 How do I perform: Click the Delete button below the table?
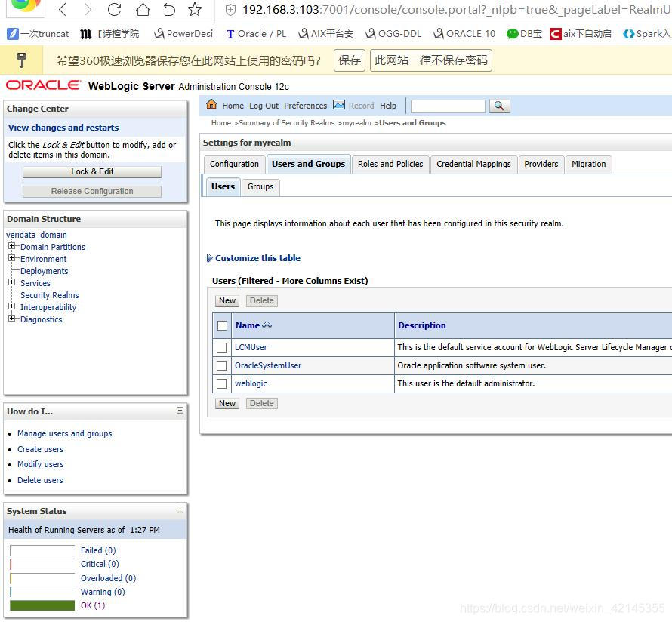262,404
